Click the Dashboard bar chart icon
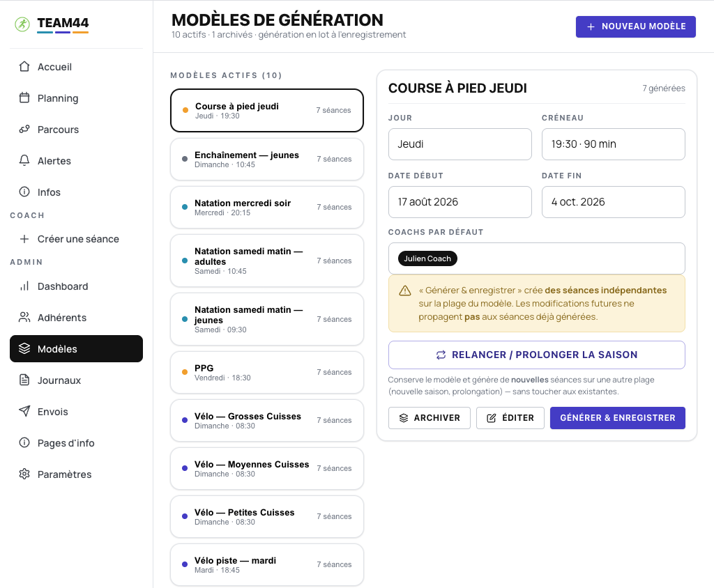Image resolution: width=714 pixels, height=588 pixels. (24, 286)
